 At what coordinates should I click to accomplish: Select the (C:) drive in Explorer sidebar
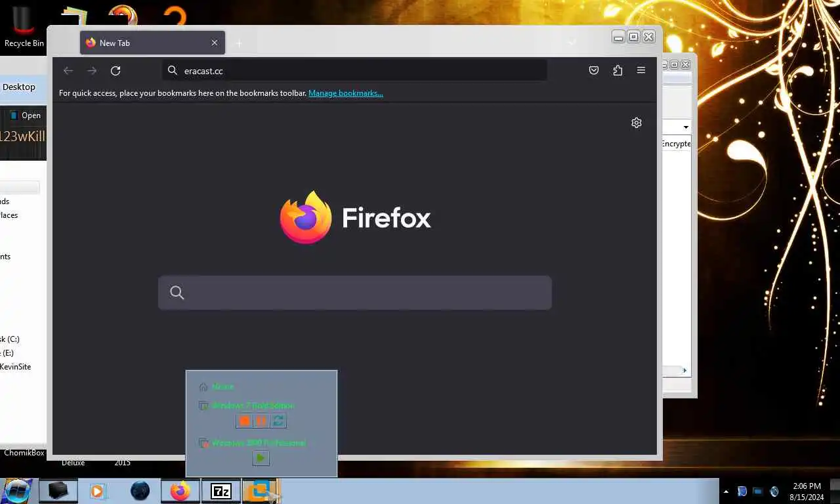tap(10, 339)
